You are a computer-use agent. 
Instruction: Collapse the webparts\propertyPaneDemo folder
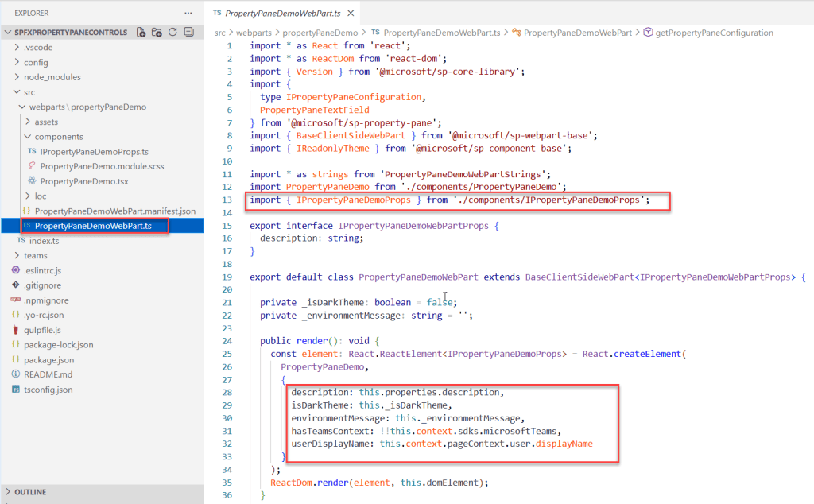tap(22, 107)
